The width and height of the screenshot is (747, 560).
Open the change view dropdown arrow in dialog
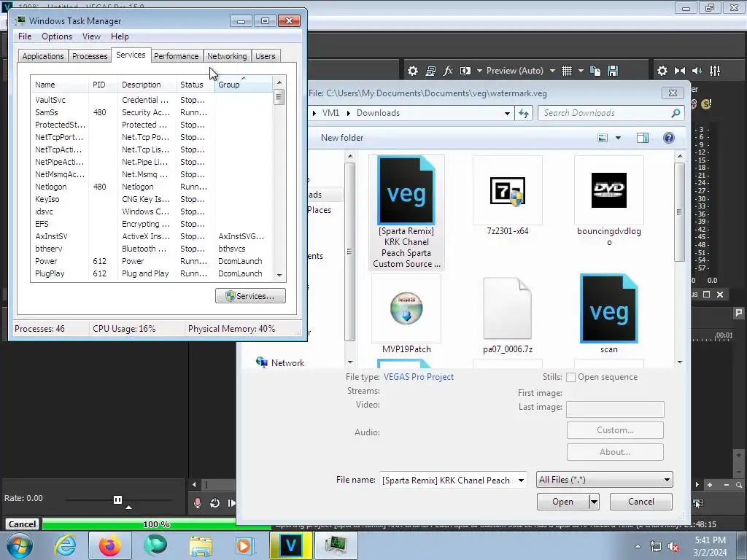618,138
